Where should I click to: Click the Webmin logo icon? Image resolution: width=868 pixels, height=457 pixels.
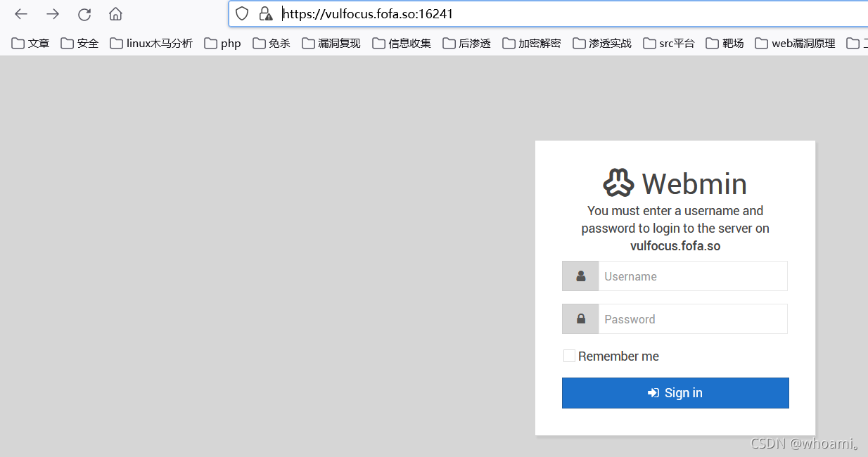point(619,183)
